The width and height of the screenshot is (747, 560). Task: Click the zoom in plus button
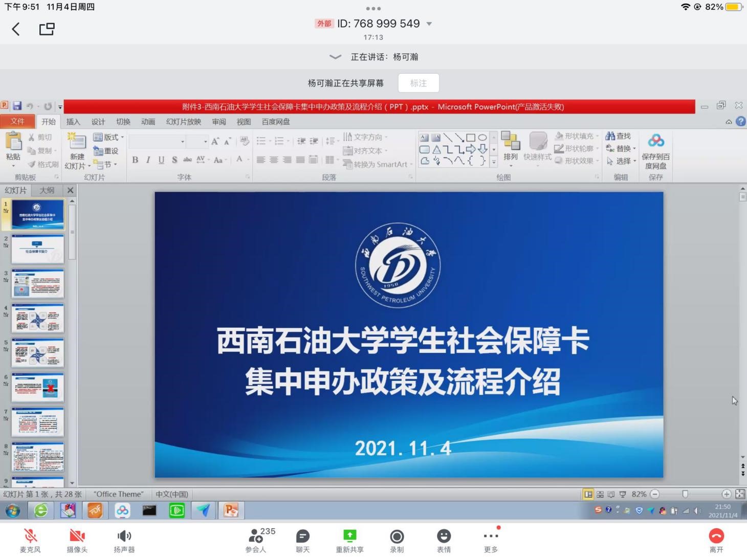[x=726, y=494]
